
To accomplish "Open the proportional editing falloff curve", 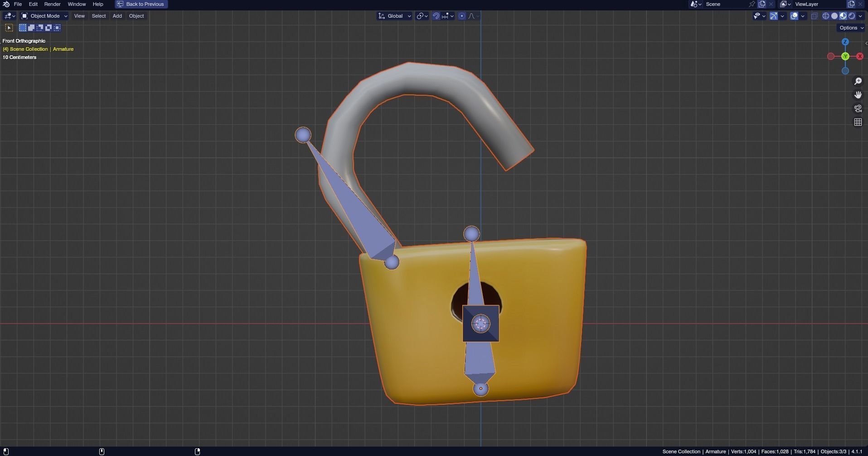I will pyautogui.click(x=474, y=16).
